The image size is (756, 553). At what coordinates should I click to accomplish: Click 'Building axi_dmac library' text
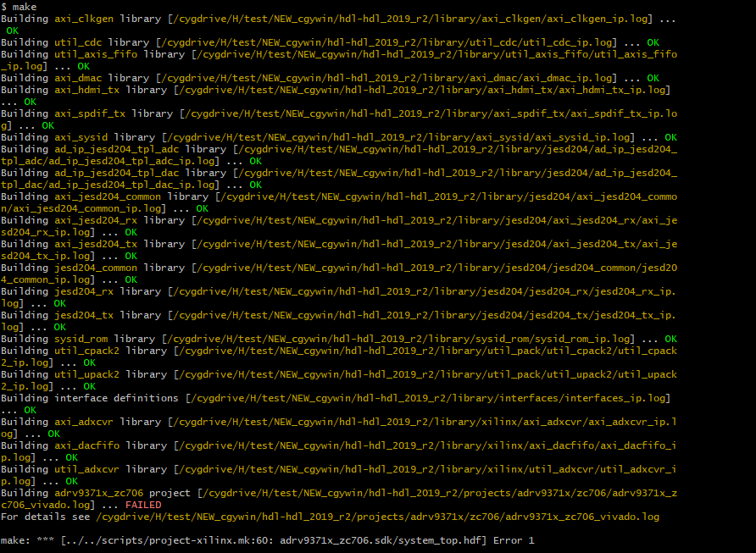pyautogui.click(x=75, y=78)
